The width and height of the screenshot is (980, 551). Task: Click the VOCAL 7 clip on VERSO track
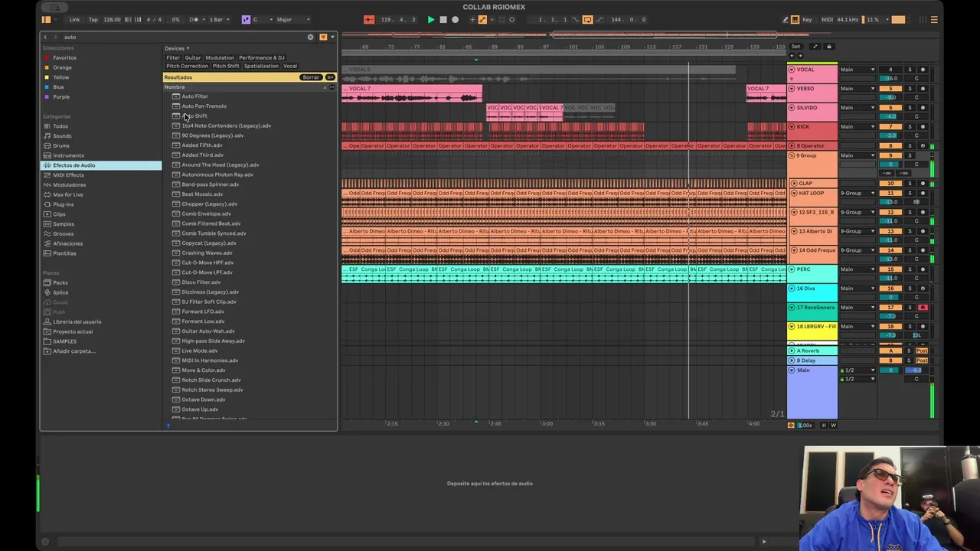pos(411,93)
